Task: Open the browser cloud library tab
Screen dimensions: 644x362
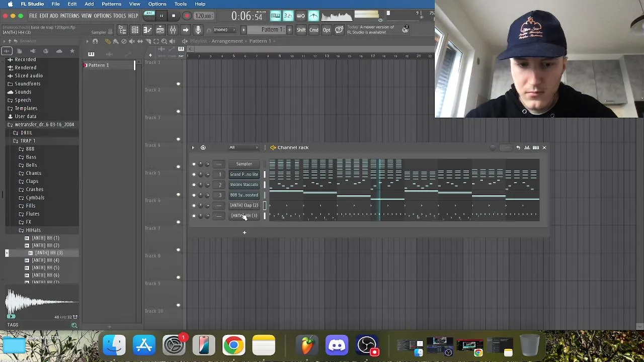Action: pyautogui.click(x=59, y=51)
